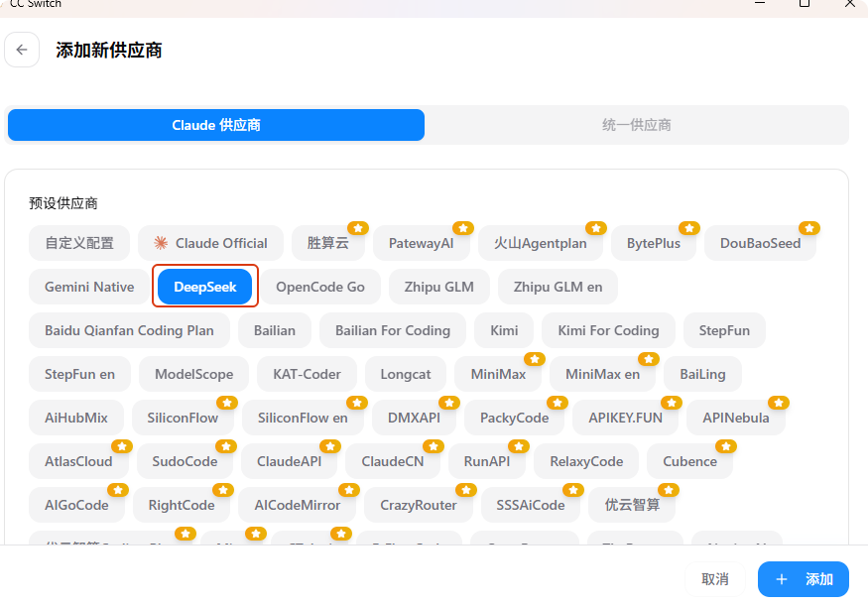
Task: Minimize the CC Switch window
Action: pos(760,3)
